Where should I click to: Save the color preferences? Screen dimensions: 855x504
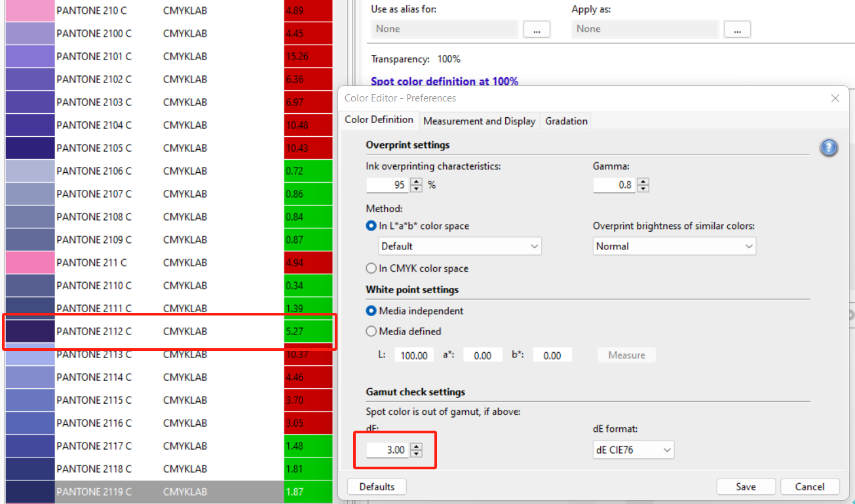[x=746, y=486]
